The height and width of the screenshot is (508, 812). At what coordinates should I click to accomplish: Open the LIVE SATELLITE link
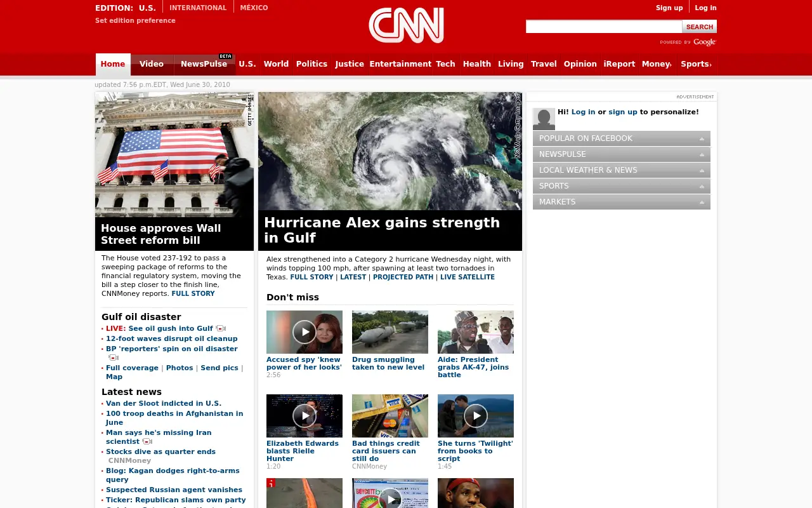[468, 277]
